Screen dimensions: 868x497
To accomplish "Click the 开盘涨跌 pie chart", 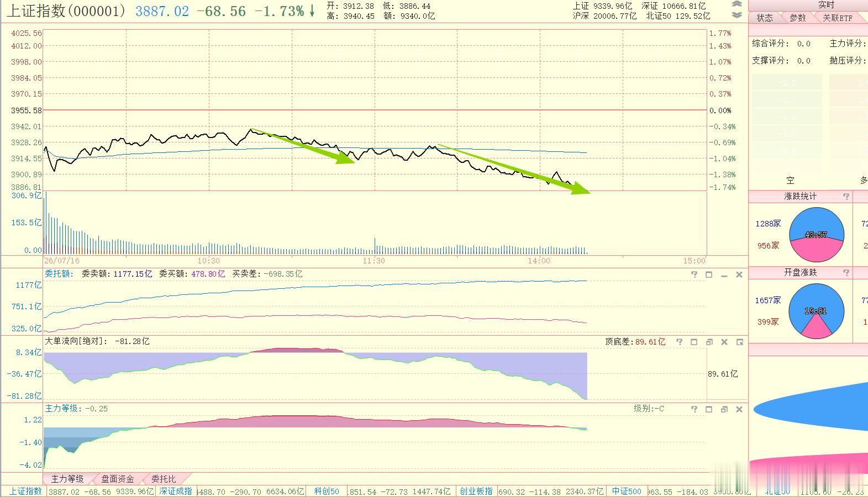I will tap(817, 311).
